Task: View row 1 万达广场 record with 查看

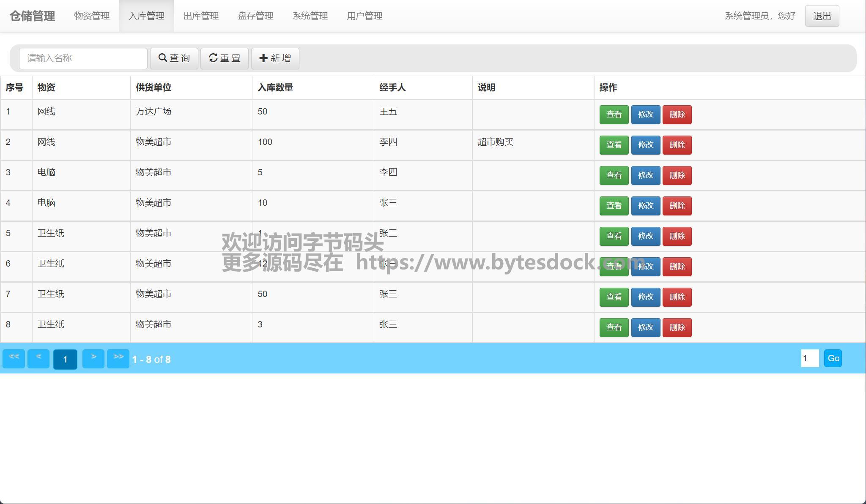Action: pyautogui.click(x=614, y=114)
